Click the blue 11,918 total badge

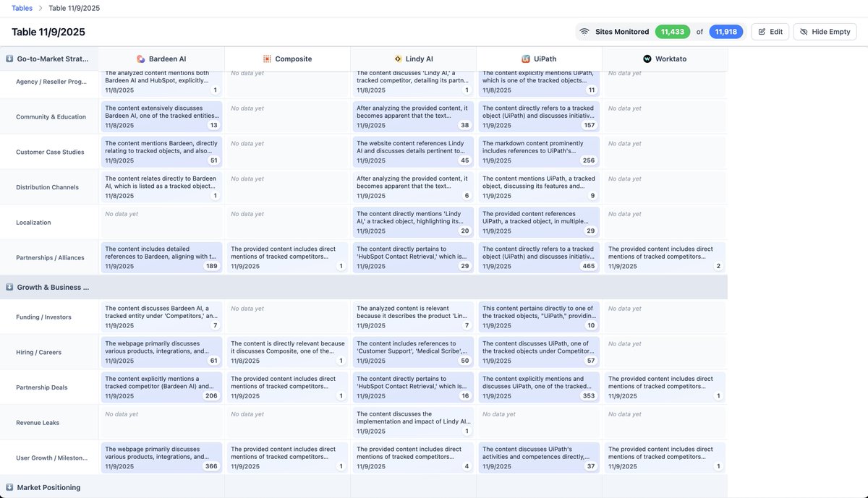(726, 32)
